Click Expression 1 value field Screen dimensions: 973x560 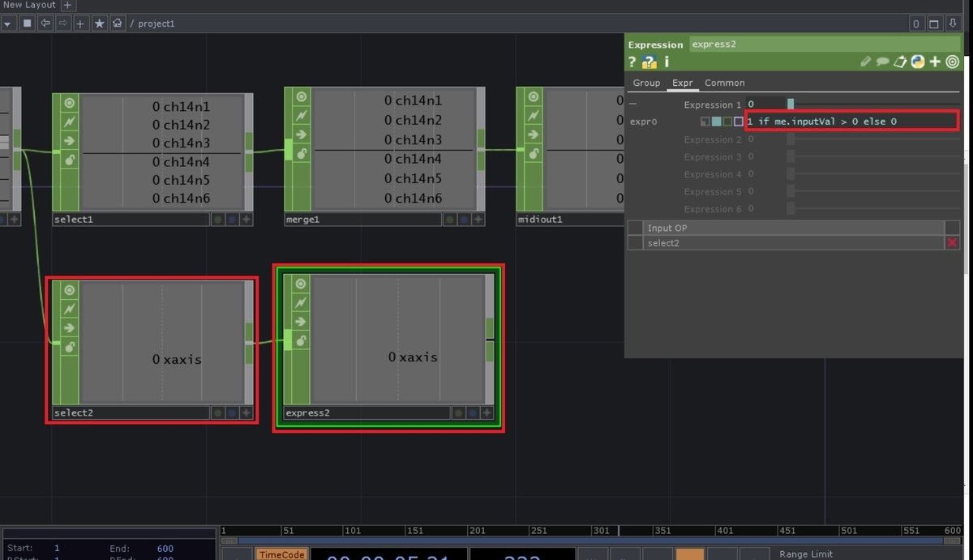pos(765,105)
